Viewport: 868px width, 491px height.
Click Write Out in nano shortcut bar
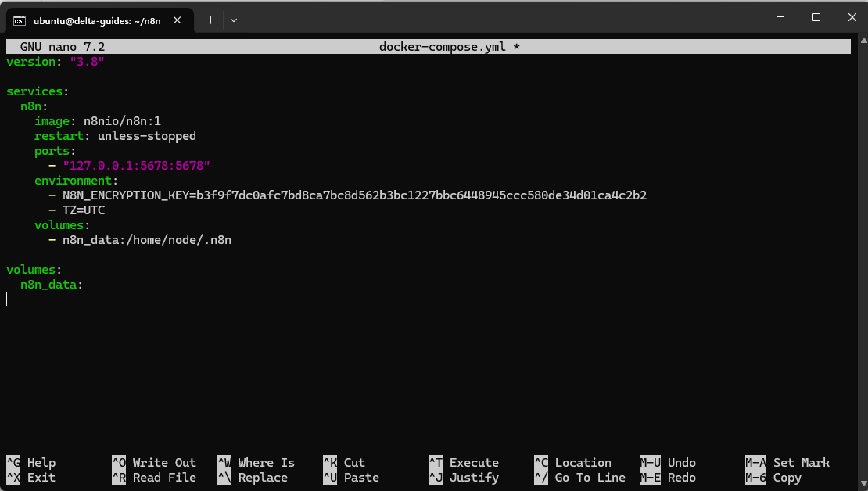click(163, 463)
